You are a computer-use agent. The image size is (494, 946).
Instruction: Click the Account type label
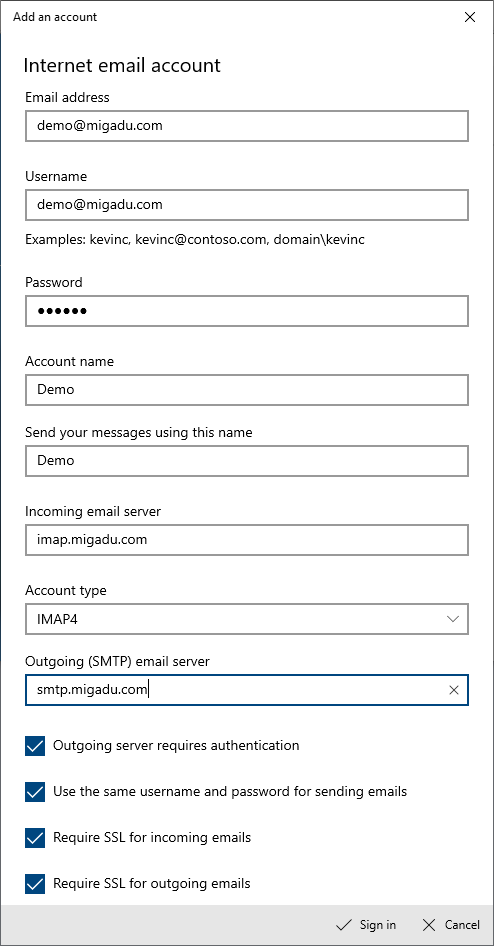tap(66, 591)
